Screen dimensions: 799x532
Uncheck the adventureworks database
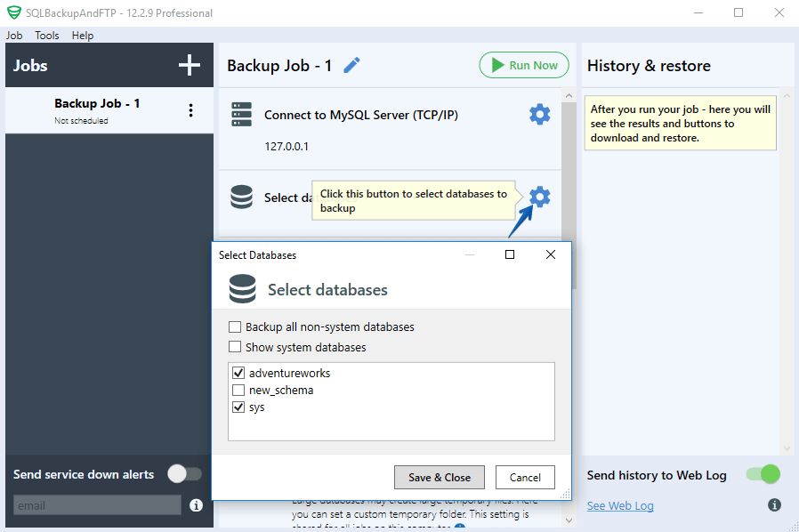coord(238,373)
